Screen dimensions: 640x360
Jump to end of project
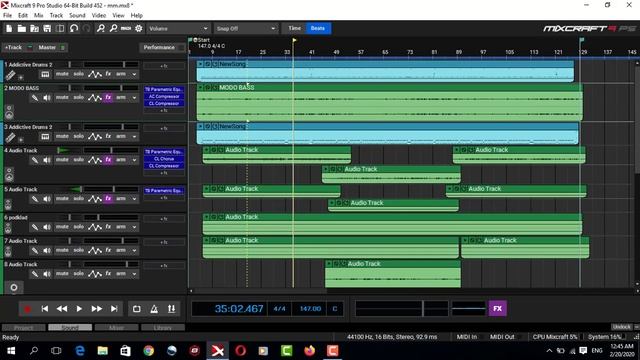(x=114, y=309)
